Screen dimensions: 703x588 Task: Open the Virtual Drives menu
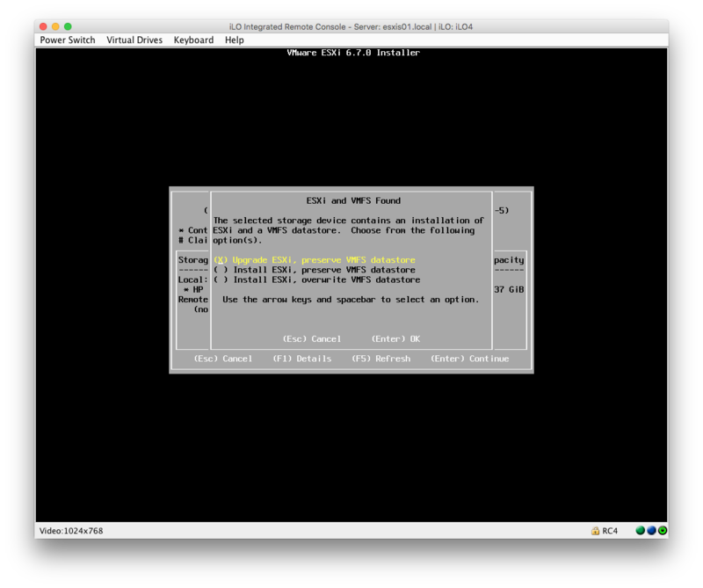point(134,40)
